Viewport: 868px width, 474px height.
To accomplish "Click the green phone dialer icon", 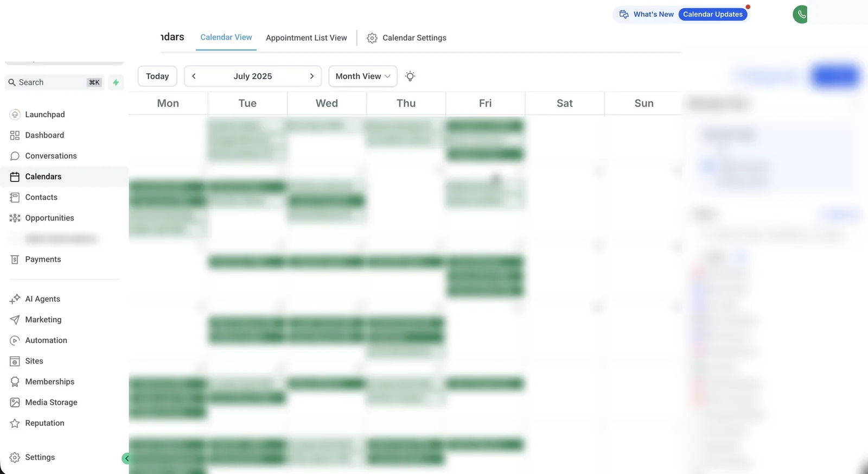I will [801, 14].
